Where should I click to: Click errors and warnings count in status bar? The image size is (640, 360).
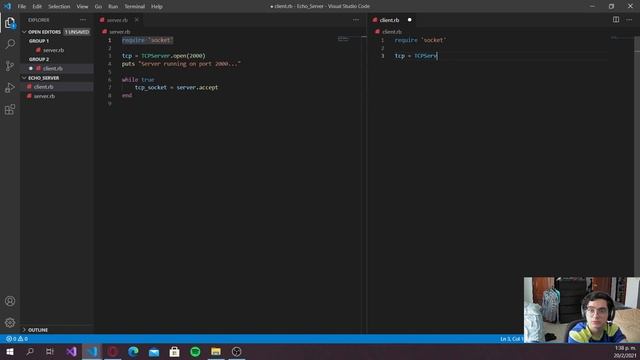17,339
